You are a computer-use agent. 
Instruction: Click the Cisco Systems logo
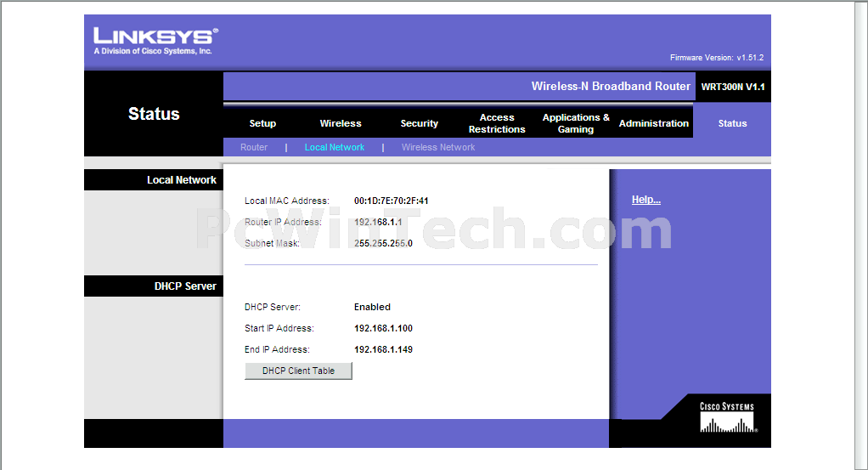tap(727, 417)
